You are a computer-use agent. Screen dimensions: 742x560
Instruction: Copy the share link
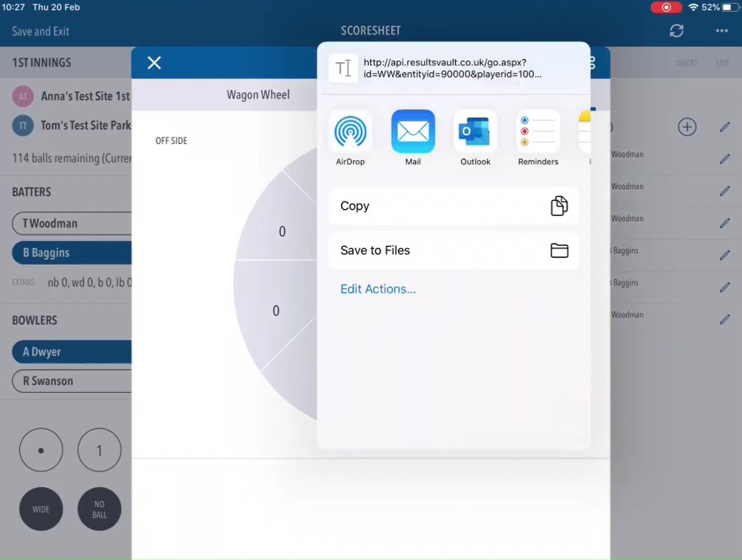coord(454,206)
